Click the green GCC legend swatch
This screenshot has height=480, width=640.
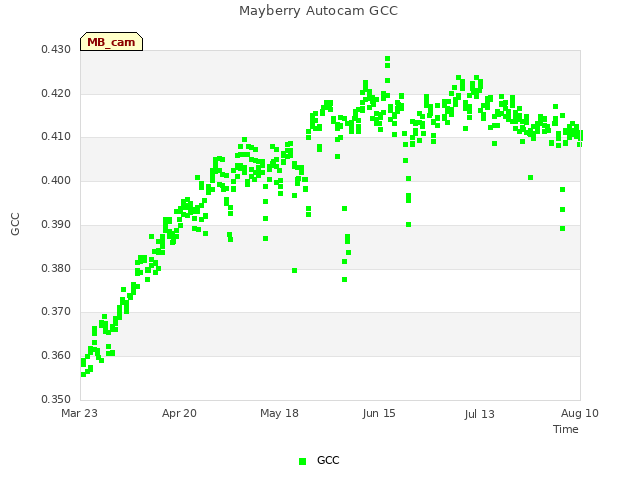point(302,461)
